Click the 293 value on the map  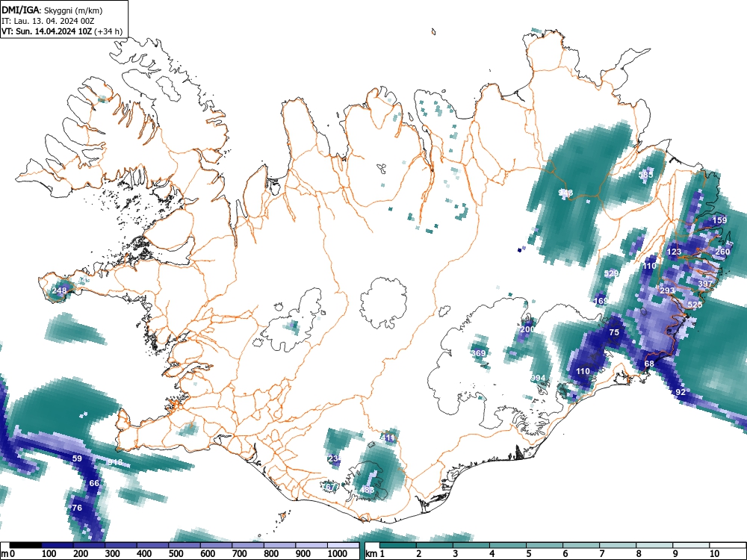click(667, 290)
